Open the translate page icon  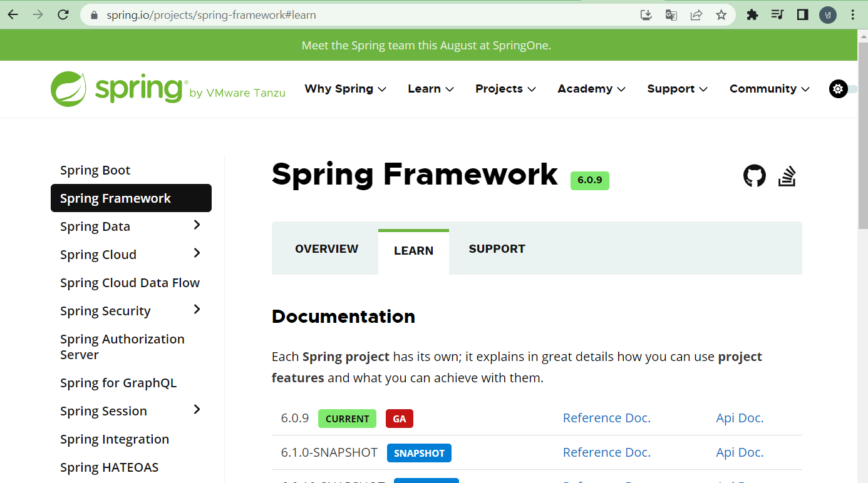coord(671,15)
